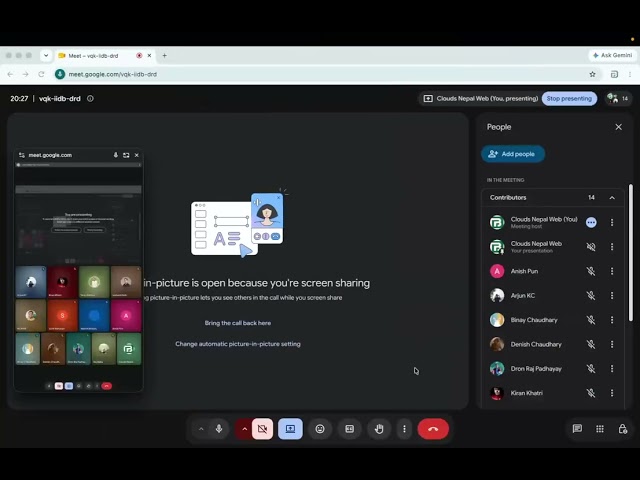Open the chat panel icon
The image size is (640, 480).
577,429
